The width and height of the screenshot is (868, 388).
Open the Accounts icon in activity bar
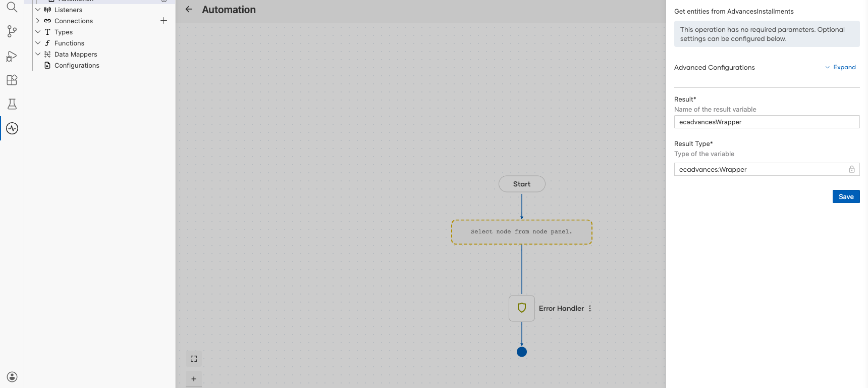[x=12, y=377]
